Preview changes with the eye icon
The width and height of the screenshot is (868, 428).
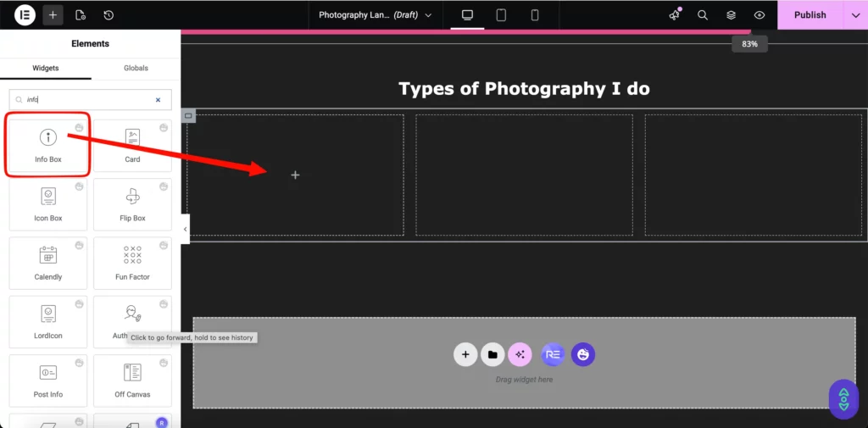759,15
